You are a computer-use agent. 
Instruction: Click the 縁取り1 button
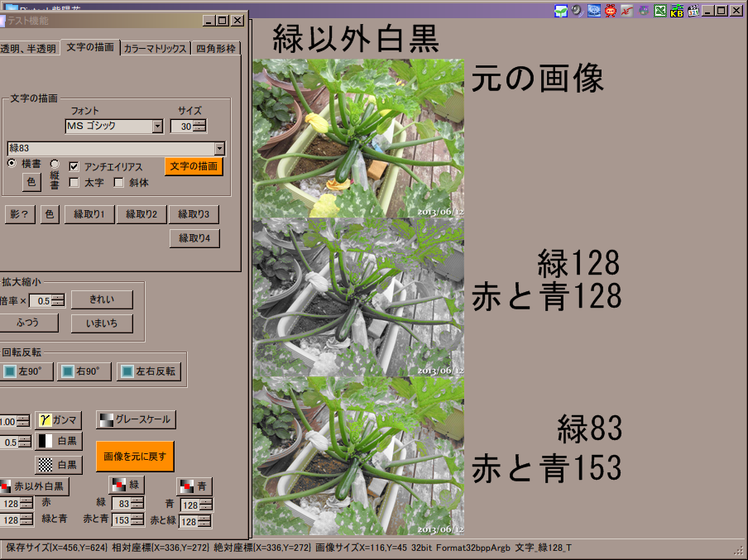(x=89, y=214)
